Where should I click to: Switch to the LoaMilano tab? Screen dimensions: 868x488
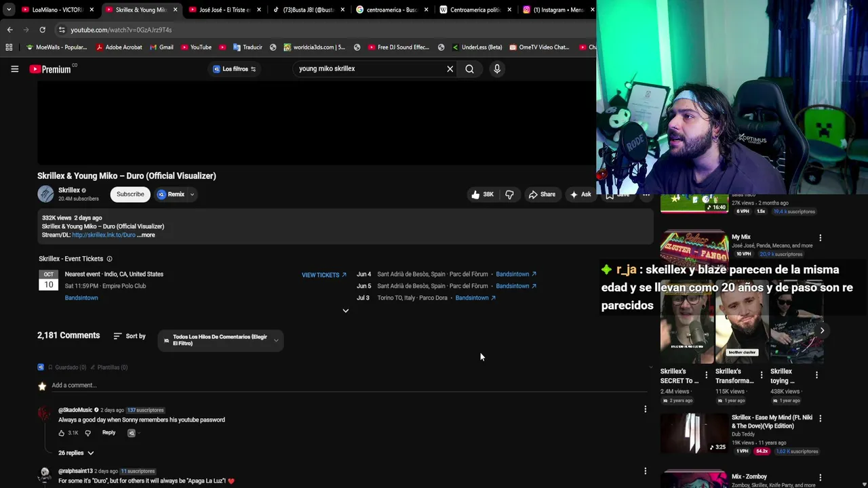[57, 9]
